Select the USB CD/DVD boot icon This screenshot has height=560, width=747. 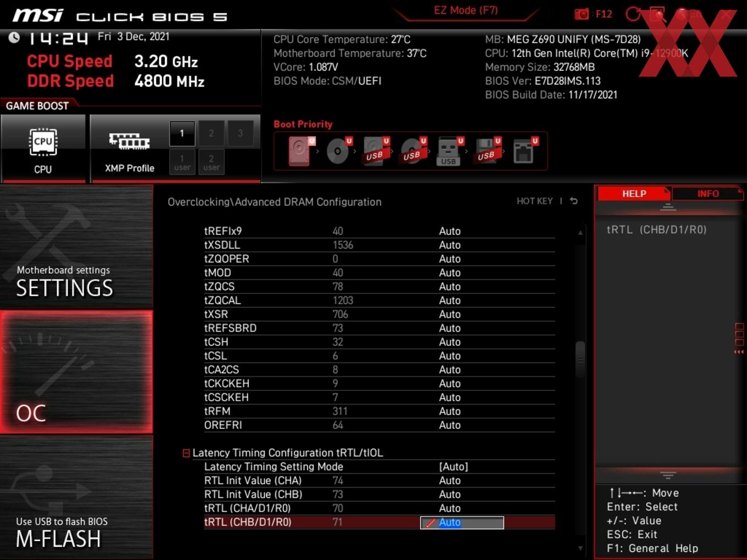click(412, 150)
